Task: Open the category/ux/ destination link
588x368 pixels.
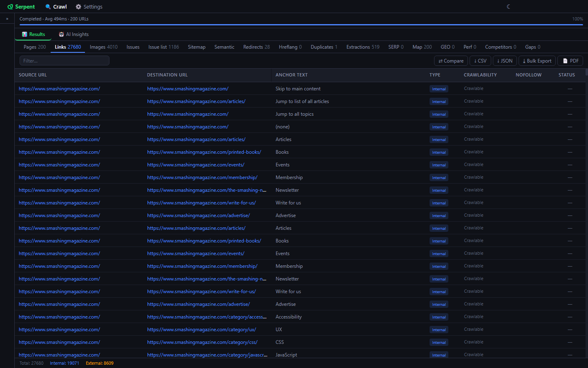Action: [202, 330]
